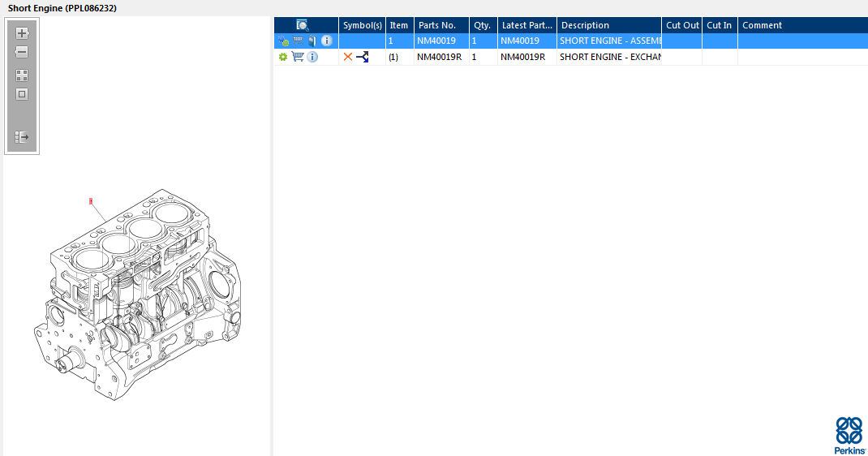Sort by Latest Part column header
The image size is (868, 456).
(527, 25)
